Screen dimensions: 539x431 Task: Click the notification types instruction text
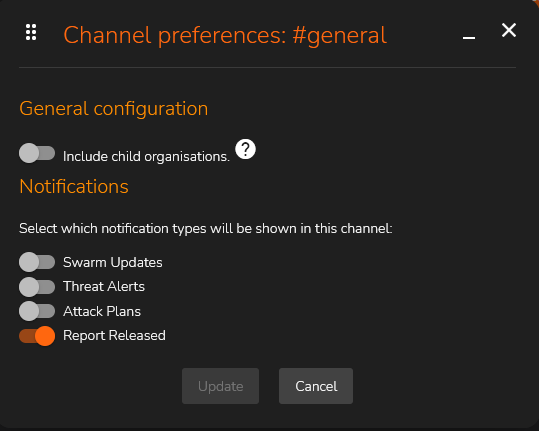pyautogui.click(x=206, y=229)
